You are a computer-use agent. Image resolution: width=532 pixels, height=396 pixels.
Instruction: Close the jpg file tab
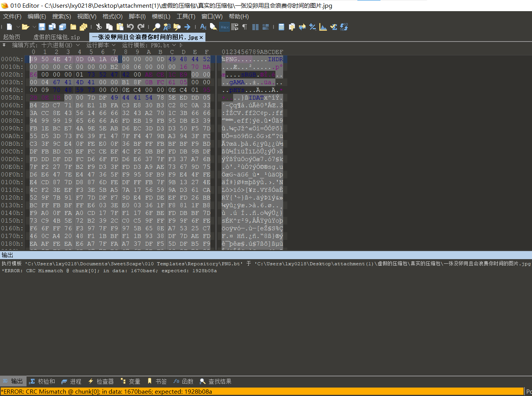(201, 37)
